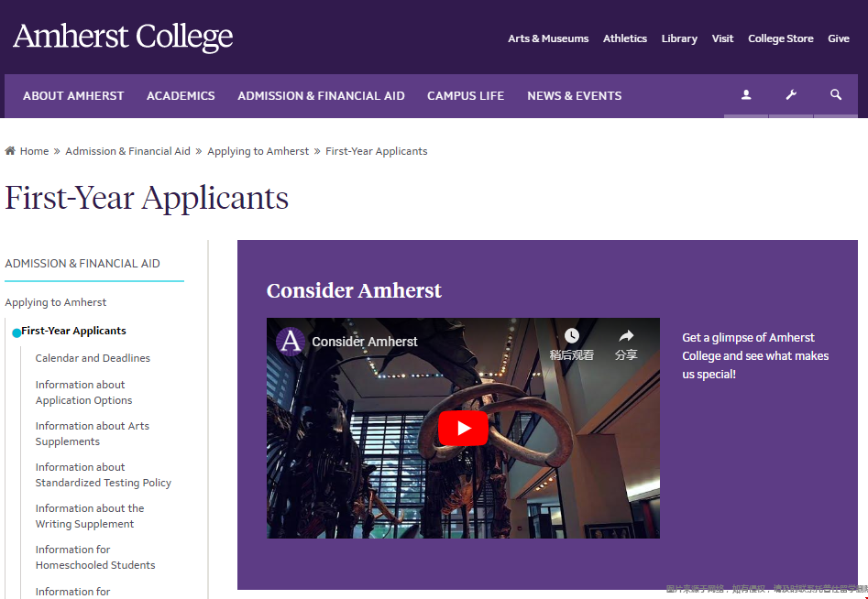Open Information about Application Options

(84, 392)
